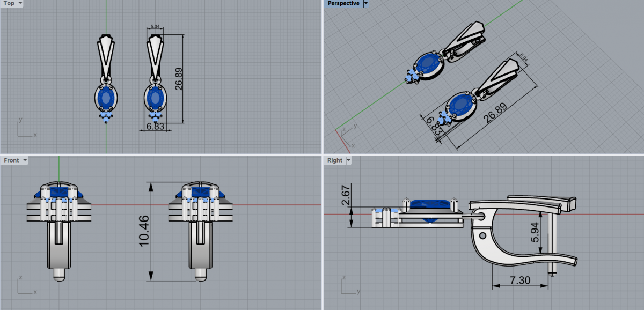
Task: Expand the Right viewport menu arrow
Action: pos(348,160)
